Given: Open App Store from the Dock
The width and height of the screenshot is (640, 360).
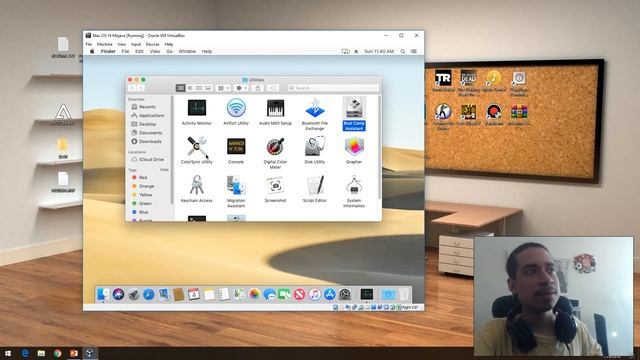Looking at the screenshot, I should pyautogui.click(x=329, y=294).
